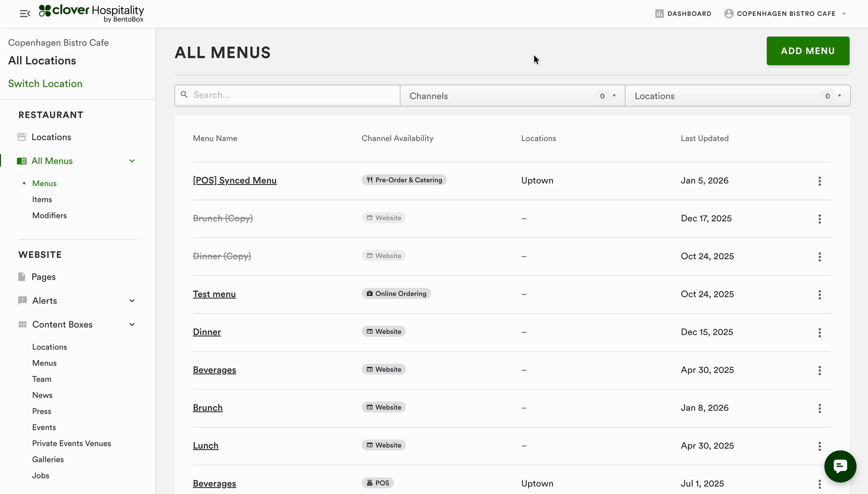The height and width of the screenshot is (494, 868).
Task: Collapse the sidebar with the hamburger icon
Action: click(x=25, y=14)
